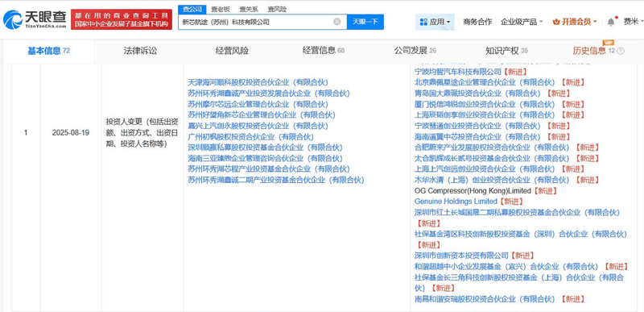This screenshot has height=312, width=644.
Task: Switch to the 公司发展 tab
Action: (415, 51)
